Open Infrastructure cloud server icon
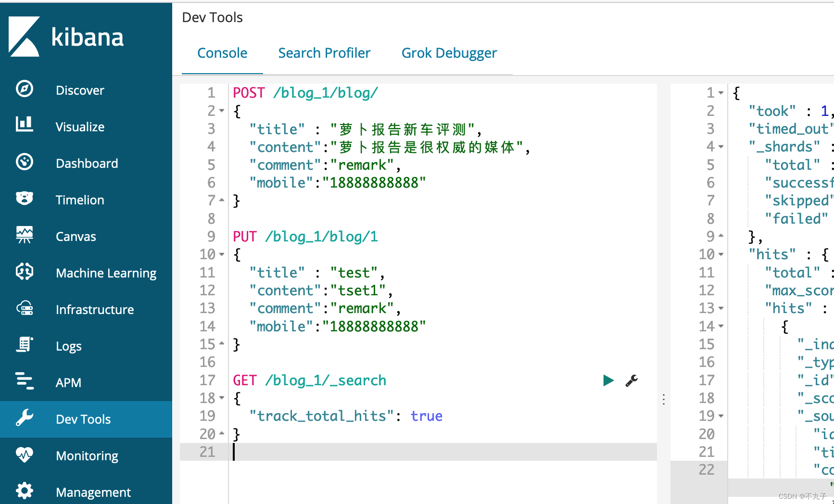Screen dimensions: 834x504 pos(25,308)
